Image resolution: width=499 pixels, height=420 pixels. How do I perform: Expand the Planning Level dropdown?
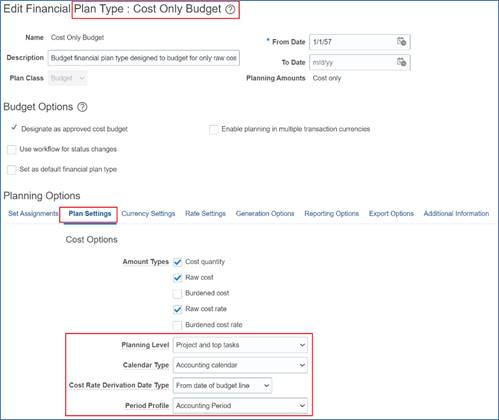[240, 345]
